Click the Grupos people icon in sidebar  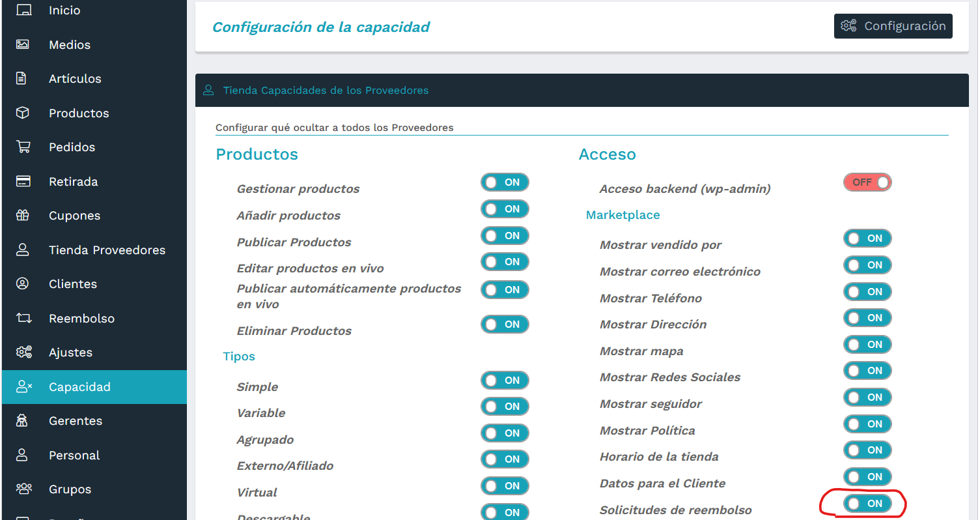pos(24,489)
